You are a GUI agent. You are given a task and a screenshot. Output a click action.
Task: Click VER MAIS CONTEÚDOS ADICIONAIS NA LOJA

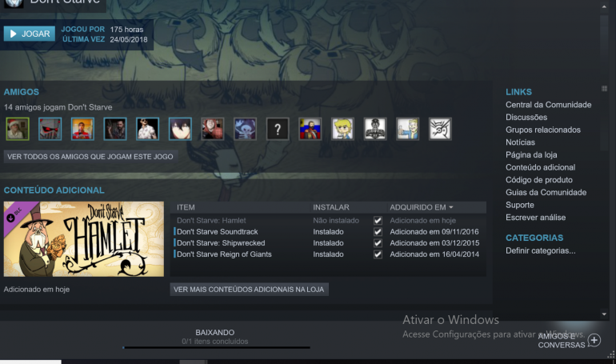249,290
